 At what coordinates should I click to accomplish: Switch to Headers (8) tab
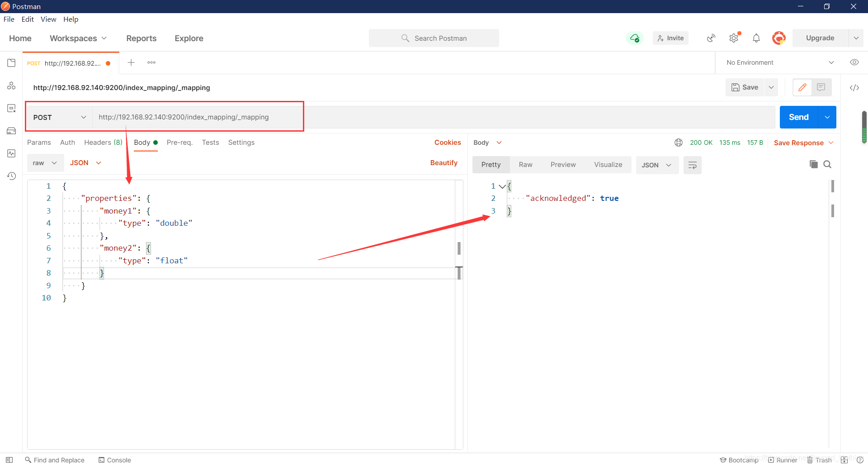(103, 143)
